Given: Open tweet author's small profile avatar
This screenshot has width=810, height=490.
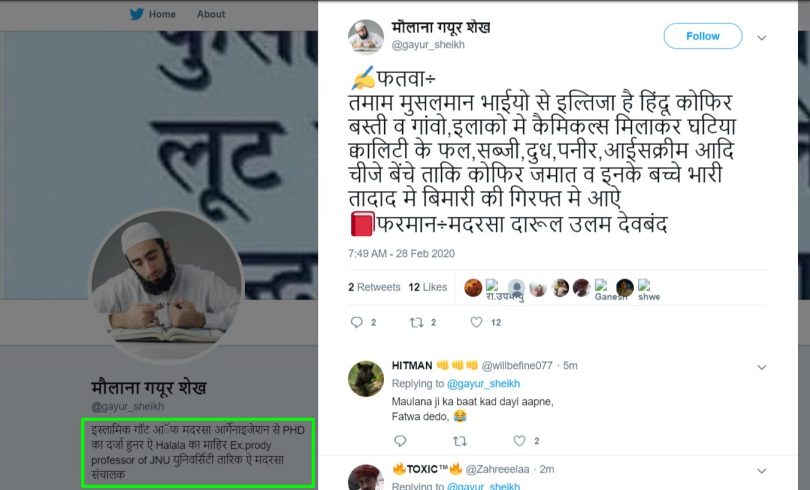Looking at the screenshot, I should [366, 37].
